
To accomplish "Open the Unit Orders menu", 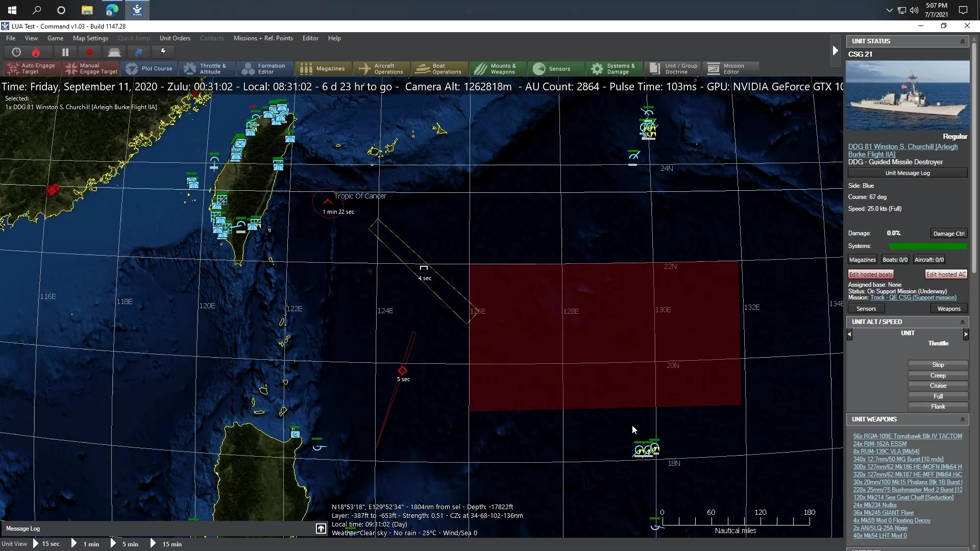I will point(175,38).
